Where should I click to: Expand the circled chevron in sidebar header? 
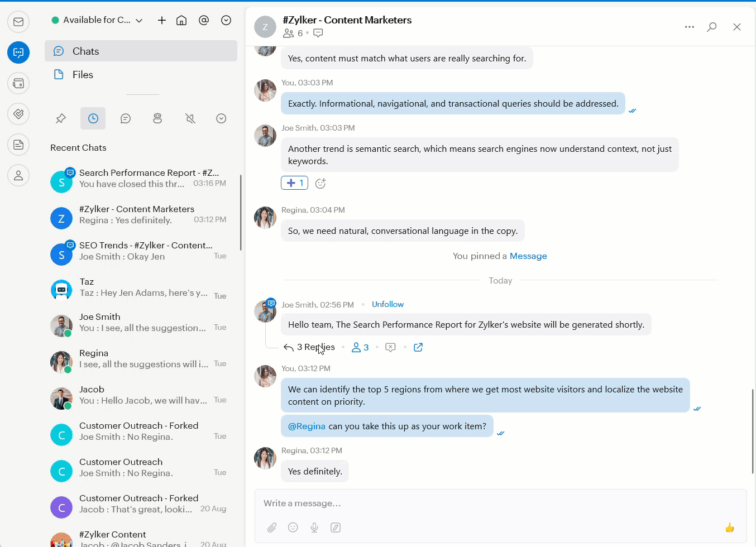226,20
